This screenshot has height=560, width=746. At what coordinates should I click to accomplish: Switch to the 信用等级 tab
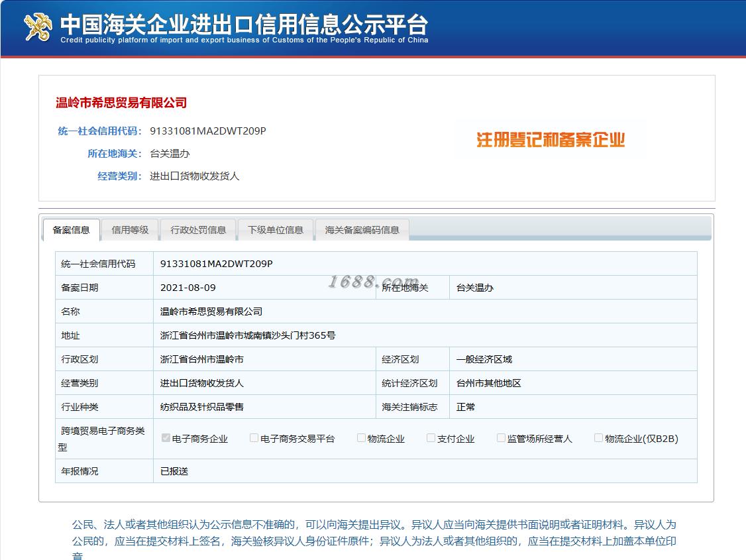[x=130, y=230]
